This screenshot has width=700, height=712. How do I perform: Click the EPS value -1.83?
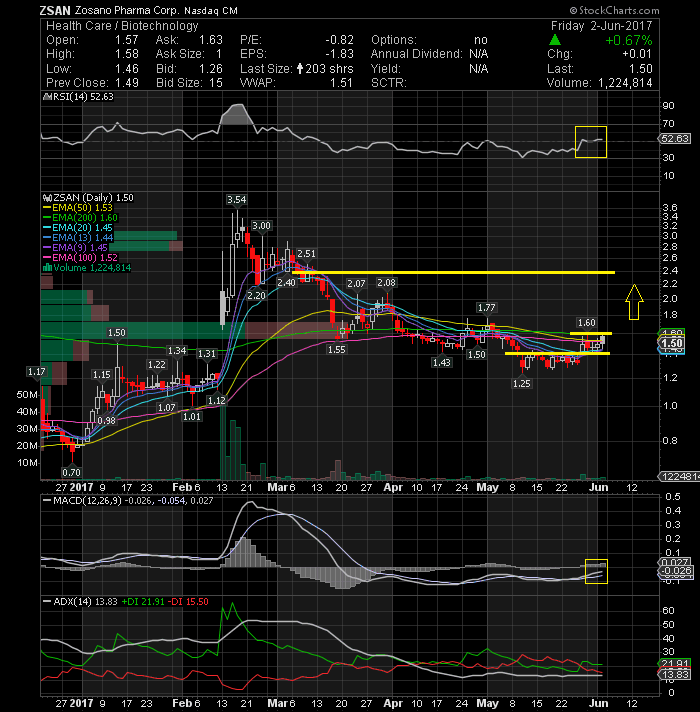(339, 54)
